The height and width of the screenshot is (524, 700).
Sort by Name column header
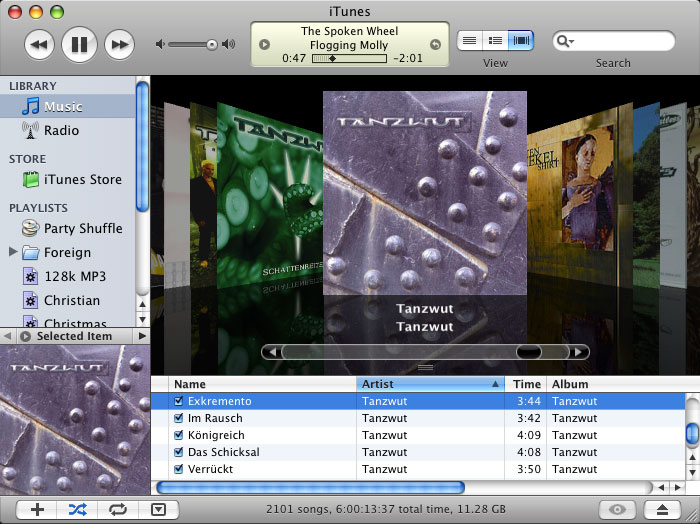tap(262, 384)
